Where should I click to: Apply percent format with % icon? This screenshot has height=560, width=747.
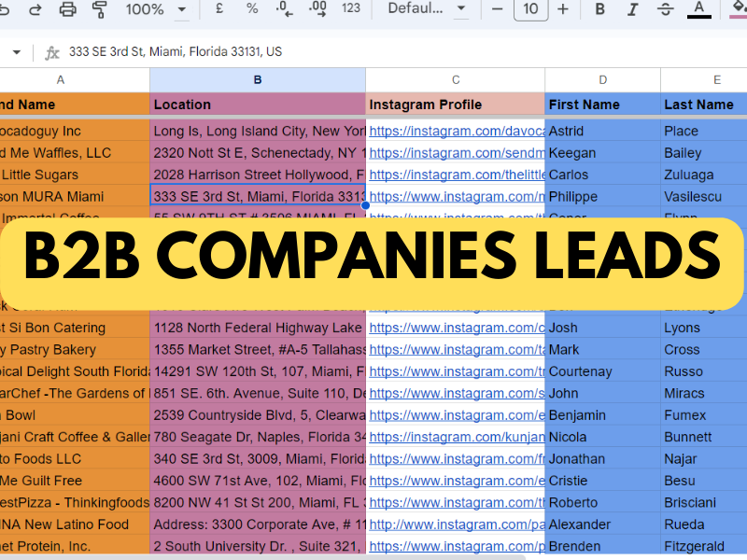(x=252, y=9)
